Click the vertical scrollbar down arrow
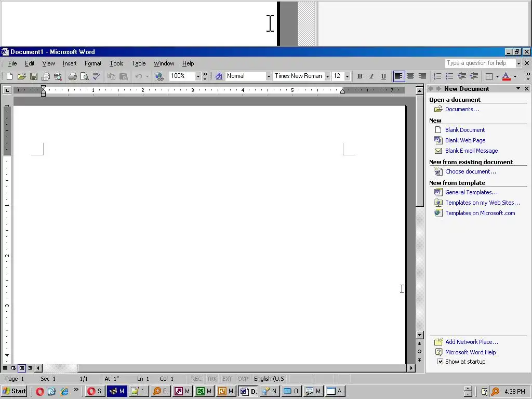The width and height of the screenshot is (532, 399). point(420,335)
